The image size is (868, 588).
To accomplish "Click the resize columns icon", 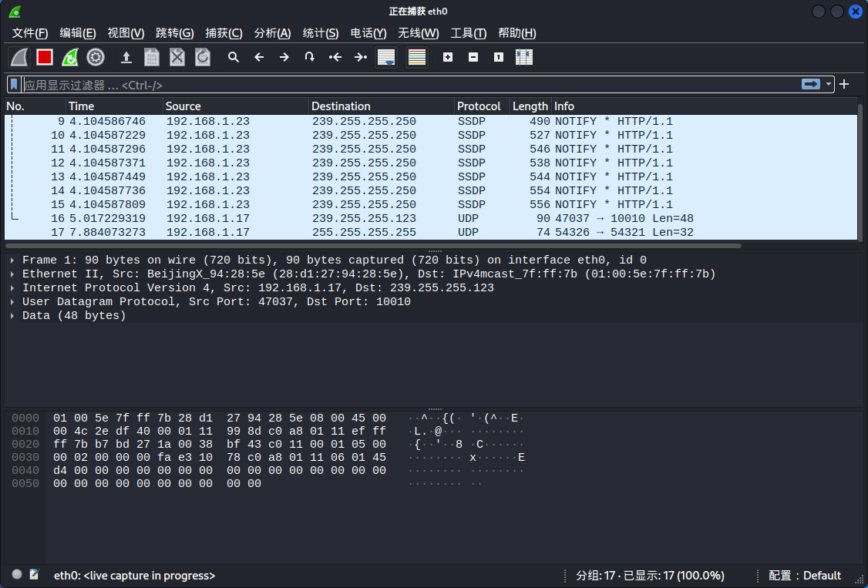I will click(x=524, y=57).
